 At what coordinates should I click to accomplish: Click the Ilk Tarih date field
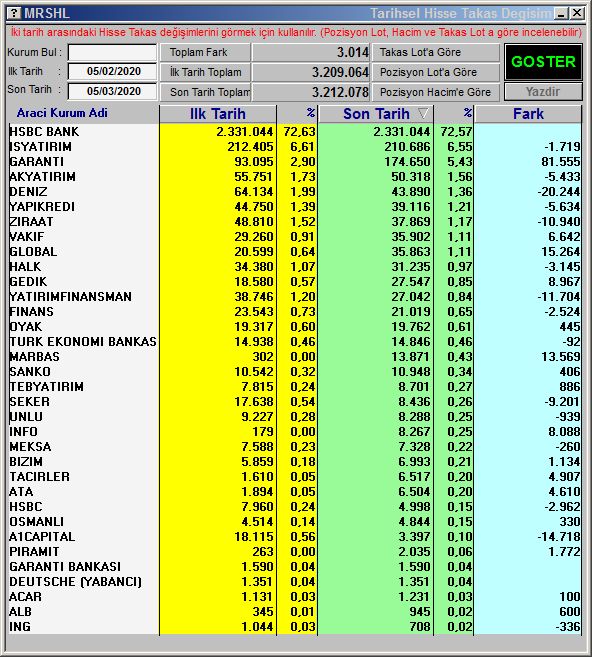[x=112, y=71]
